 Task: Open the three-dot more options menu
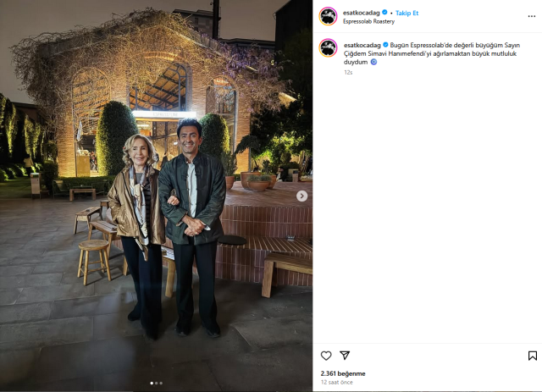532,16
